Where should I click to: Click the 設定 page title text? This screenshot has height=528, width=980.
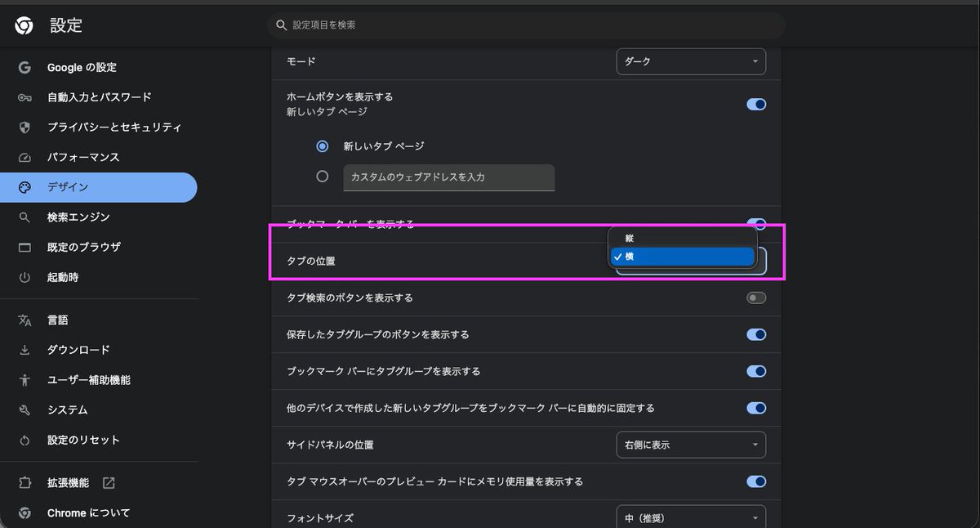point(66,25)
